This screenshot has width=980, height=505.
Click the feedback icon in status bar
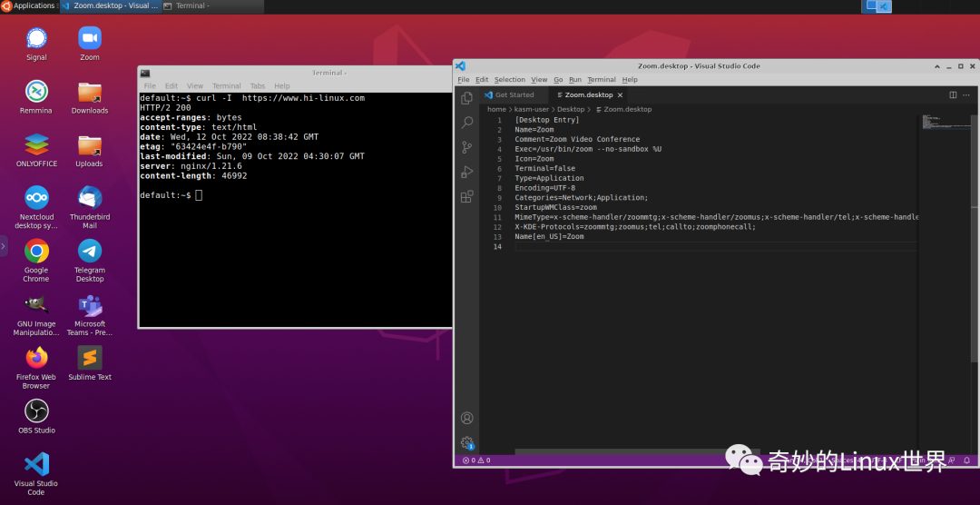click(x=952, y=460)
